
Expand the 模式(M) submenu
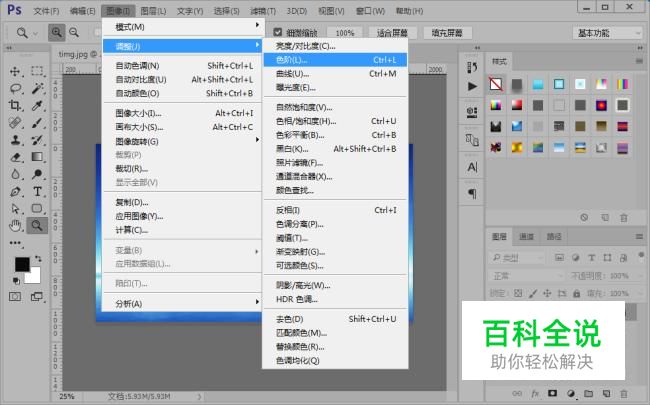pos(182,27)
